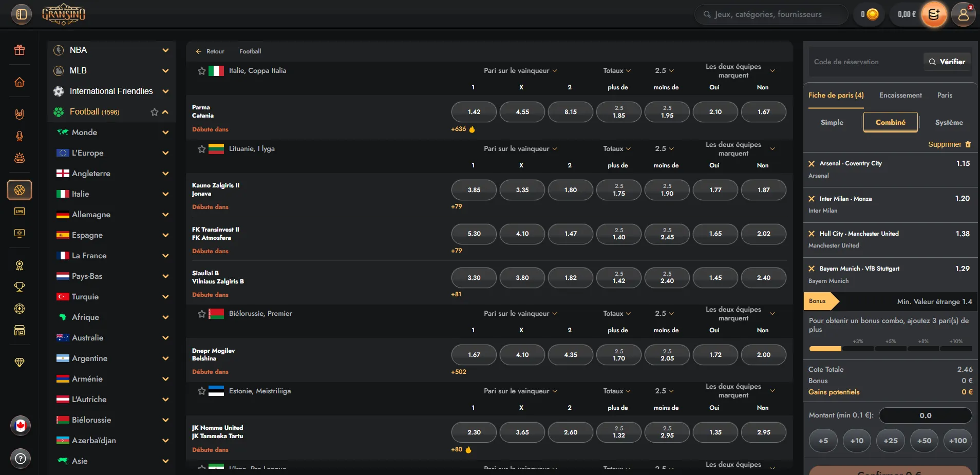Focus the Code de réservation input
Screen dimensions: 980x475
(865, 62)
